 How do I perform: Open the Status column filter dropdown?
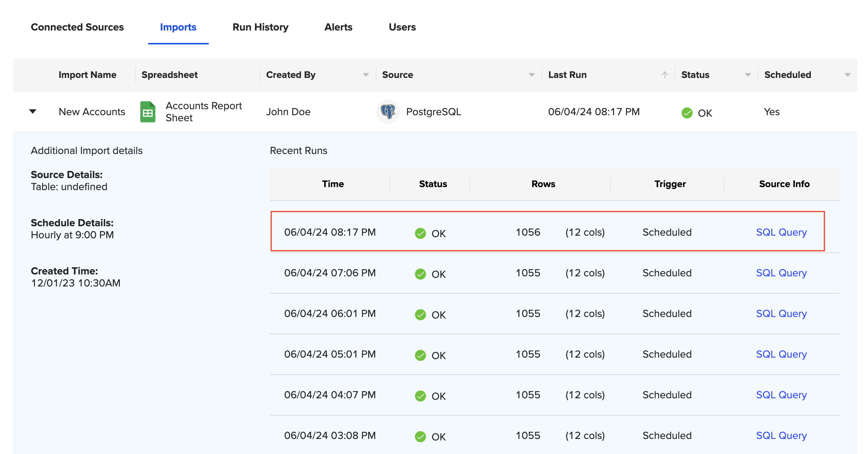748,75
